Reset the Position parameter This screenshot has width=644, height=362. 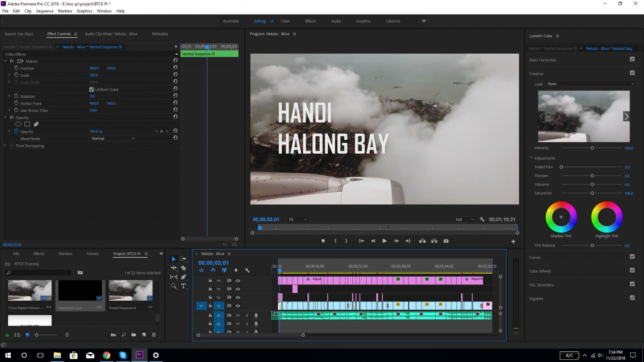click(x=175, y=67)
